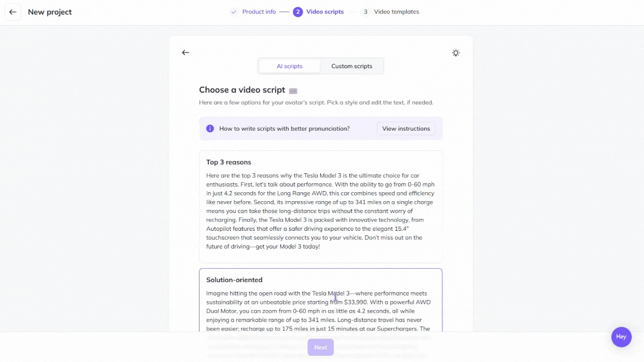Switch to the Custom scripts tab
The image size is (644, 362).
click(352, 66)
